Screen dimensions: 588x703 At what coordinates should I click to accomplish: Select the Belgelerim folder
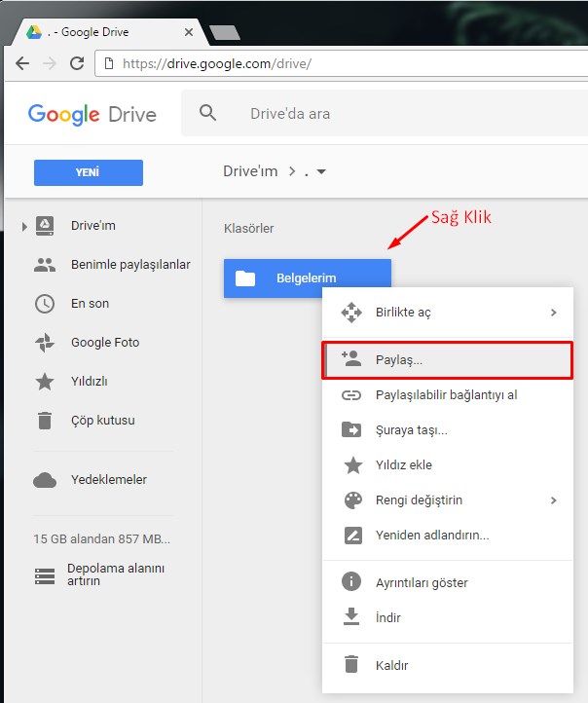click(x=307, y=278)
